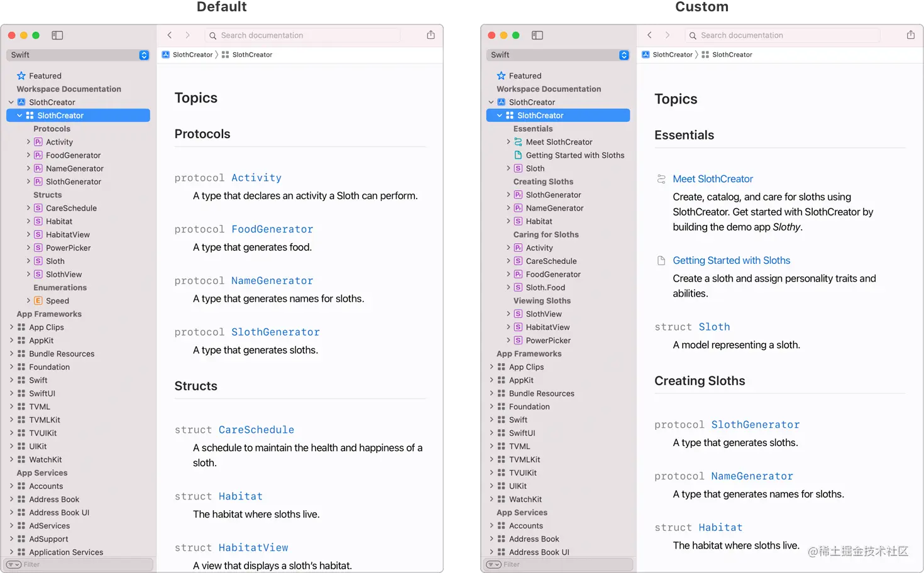Open the SlothGenerator protocol link in Custom content
Screen dimensions: 924x573
coord(756,425)
